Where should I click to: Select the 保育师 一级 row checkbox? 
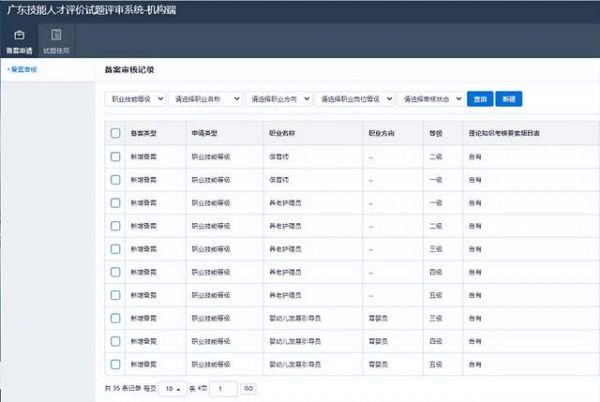point(115,180)
